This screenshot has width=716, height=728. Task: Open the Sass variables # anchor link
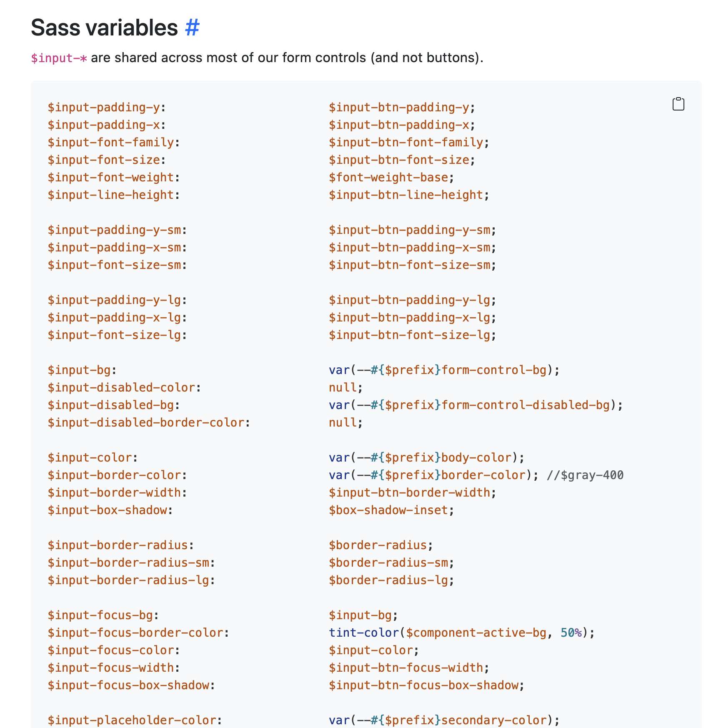click(192, 28)
